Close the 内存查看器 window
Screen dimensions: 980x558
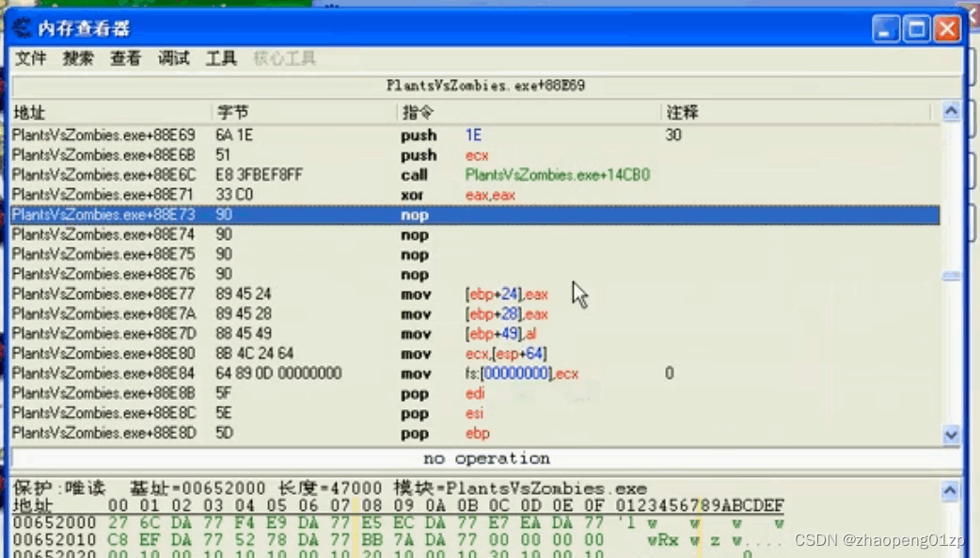coord(948,29)
